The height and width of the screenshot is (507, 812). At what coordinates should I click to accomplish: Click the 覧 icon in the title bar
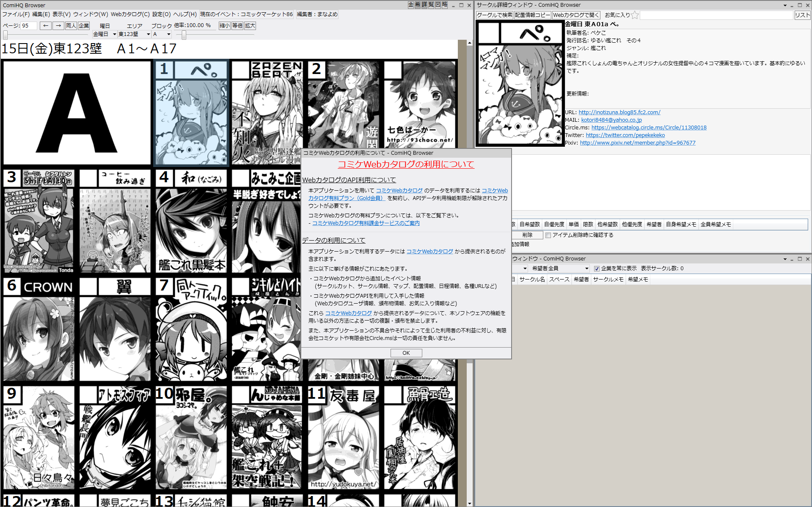[431, 5]
